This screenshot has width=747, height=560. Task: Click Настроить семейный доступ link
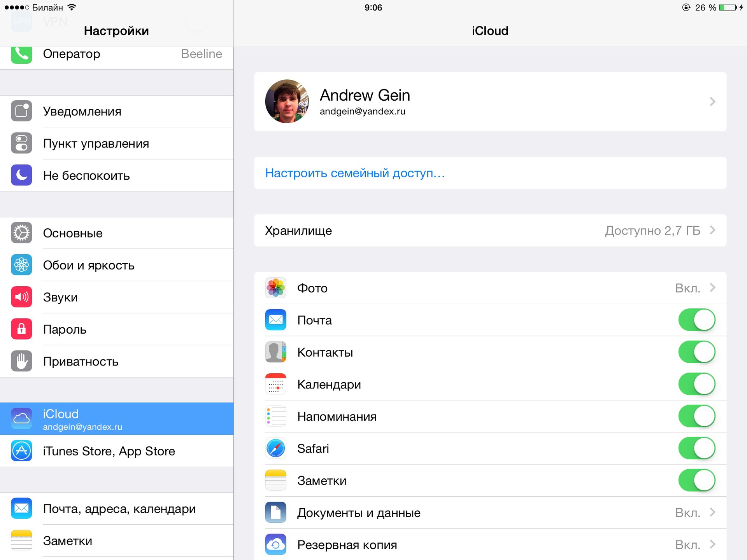pos(355,173)
